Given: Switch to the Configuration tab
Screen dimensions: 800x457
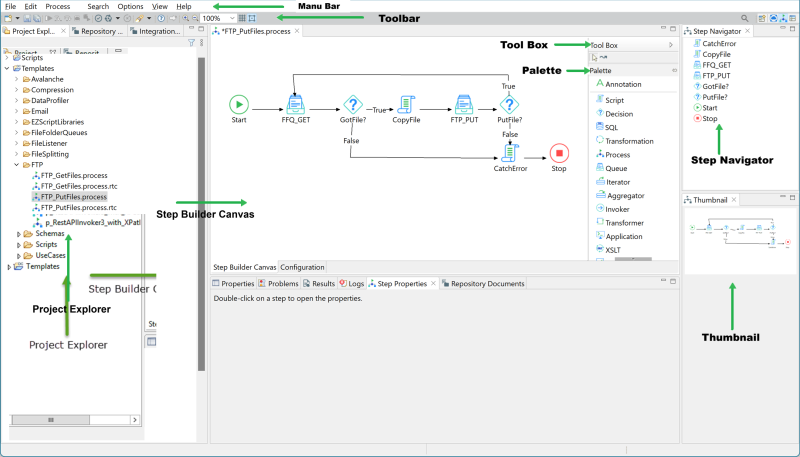Looking at the screenshot, I should point(302,267).
